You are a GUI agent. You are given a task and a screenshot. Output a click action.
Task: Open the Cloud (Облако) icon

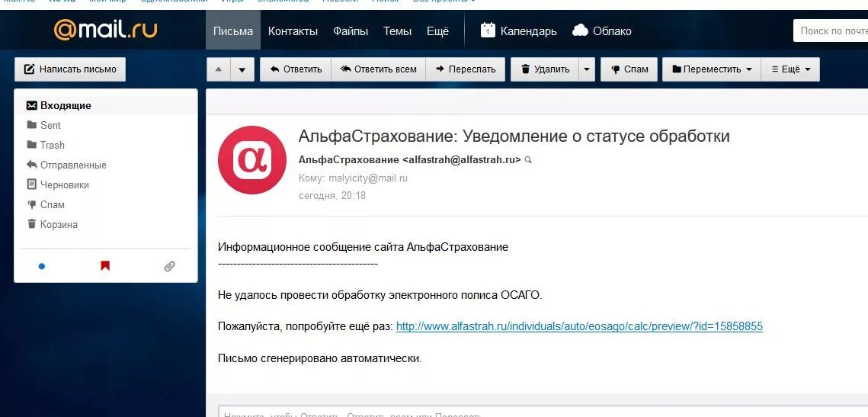tap(580, 30)
